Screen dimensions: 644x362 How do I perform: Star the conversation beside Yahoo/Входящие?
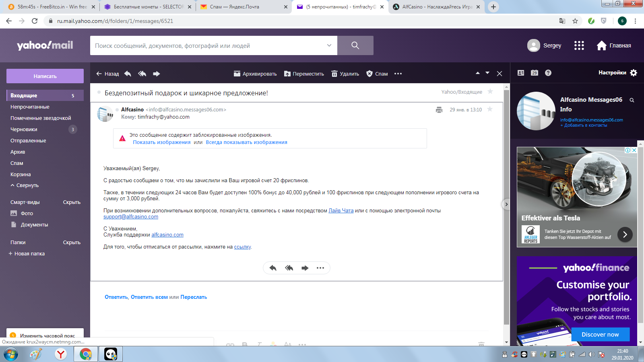[490, 91]
